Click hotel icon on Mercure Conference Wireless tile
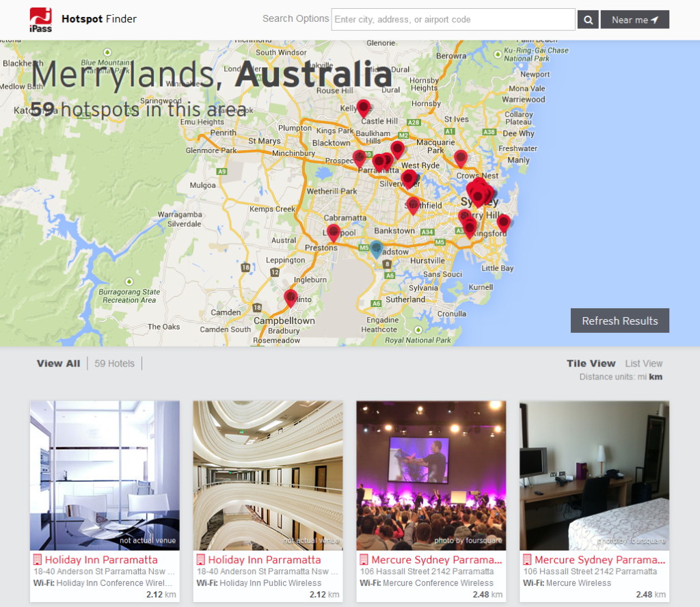 coord(364,560)
